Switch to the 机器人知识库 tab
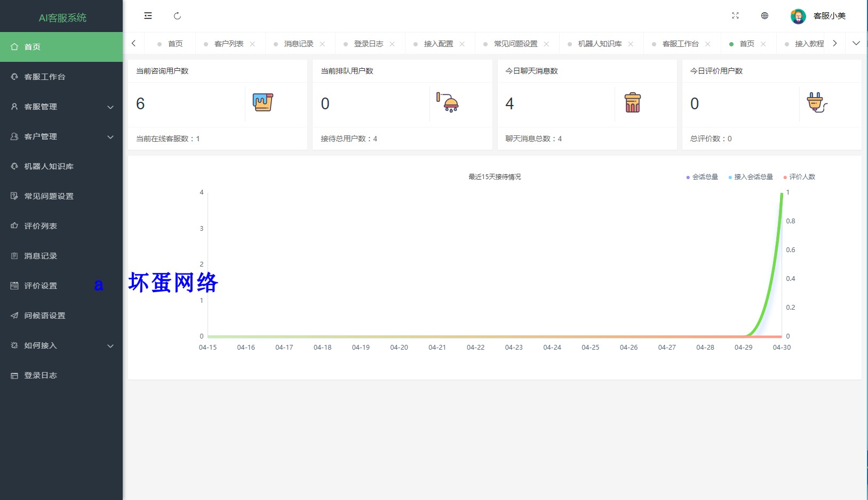This screenshot has width=868, height=500. tap(600, 44)
